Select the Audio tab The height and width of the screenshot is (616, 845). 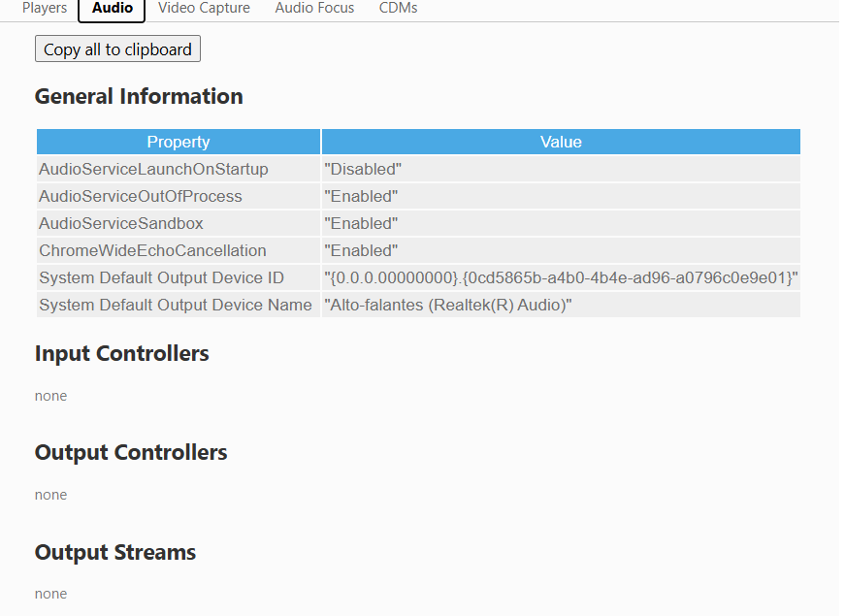[x=113, y=8]
